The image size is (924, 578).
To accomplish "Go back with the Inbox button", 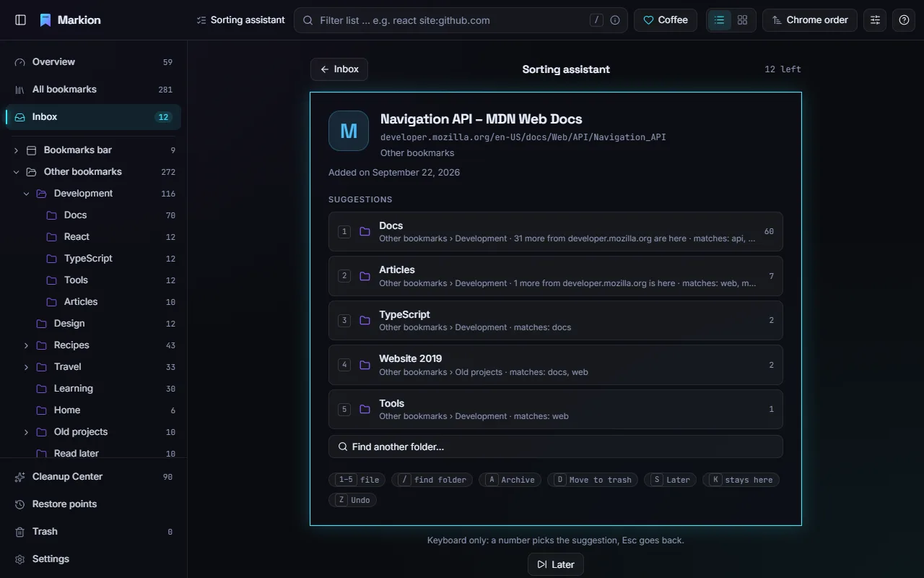I will point(339,69).
